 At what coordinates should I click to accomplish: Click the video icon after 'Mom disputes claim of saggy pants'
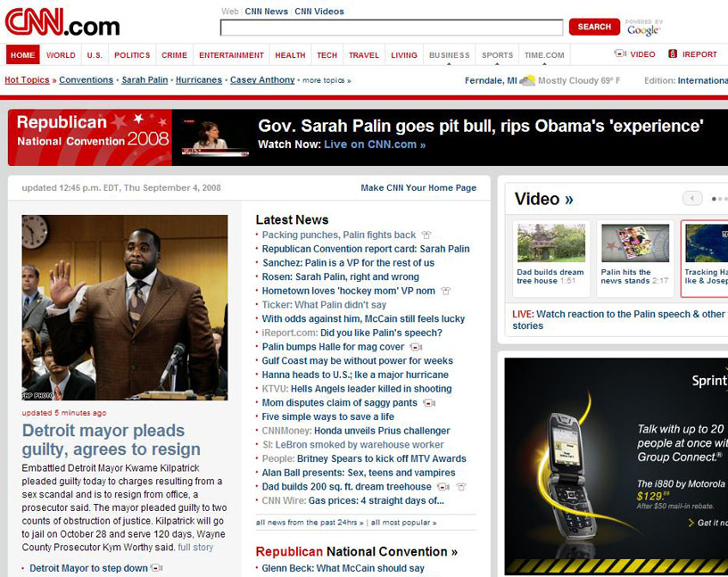click(x=429, y=403)
